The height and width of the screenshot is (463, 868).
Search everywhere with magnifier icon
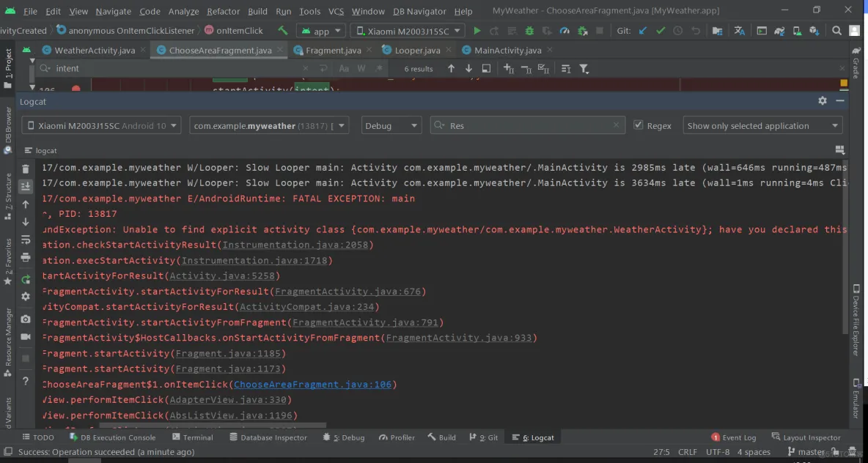pos(837,31)
